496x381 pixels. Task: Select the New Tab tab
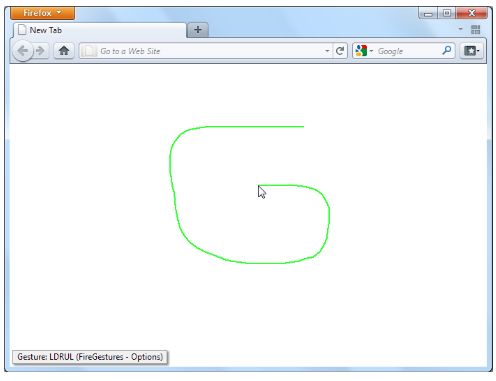coord(99,30)
